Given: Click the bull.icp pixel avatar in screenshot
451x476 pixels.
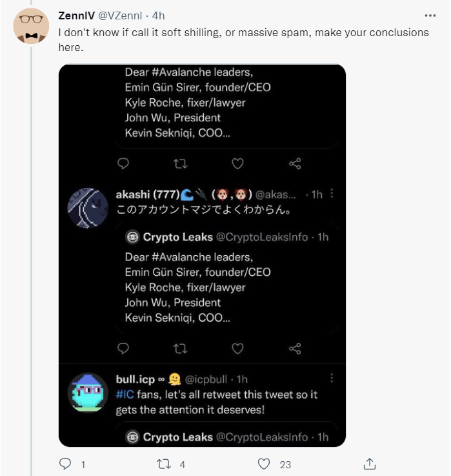Looking at the screenshot, I should point(88,392).
